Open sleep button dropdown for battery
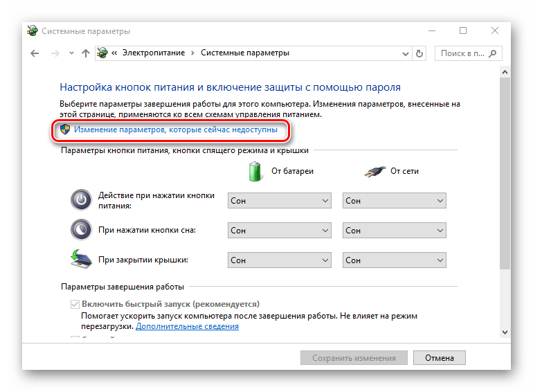The image size is (533, 392). (x=280, y=230)
